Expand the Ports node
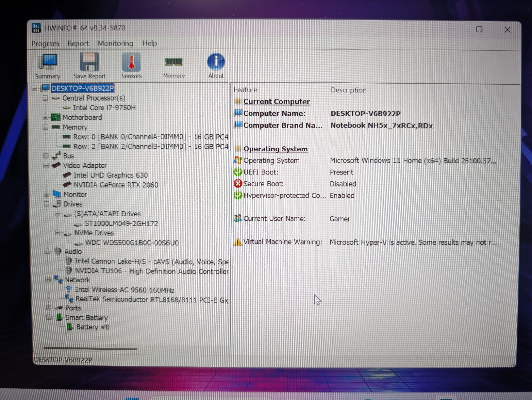Viewport: 532px width, 400px height. (49, 308)
